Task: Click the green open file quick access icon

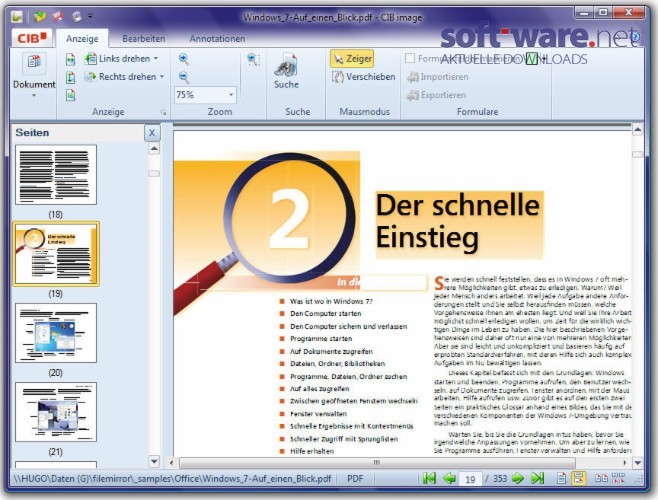Action: click(x=40, y=16)
